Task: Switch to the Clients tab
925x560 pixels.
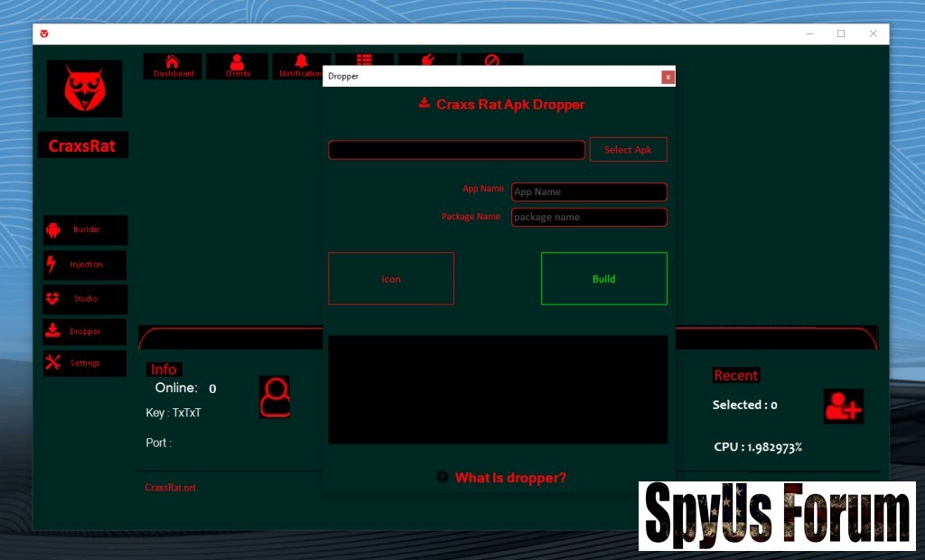Action: (238, 67)
